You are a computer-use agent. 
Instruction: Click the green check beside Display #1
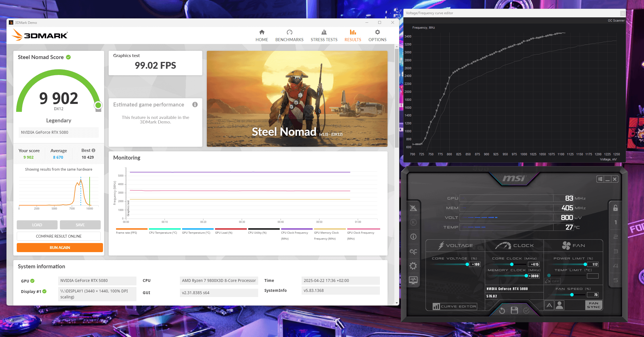click(x=45, y=291)
